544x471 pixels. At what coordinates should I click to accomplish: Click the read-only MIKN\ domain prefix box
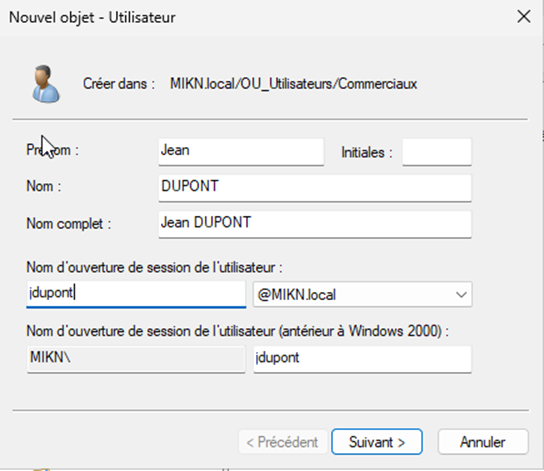136,359
